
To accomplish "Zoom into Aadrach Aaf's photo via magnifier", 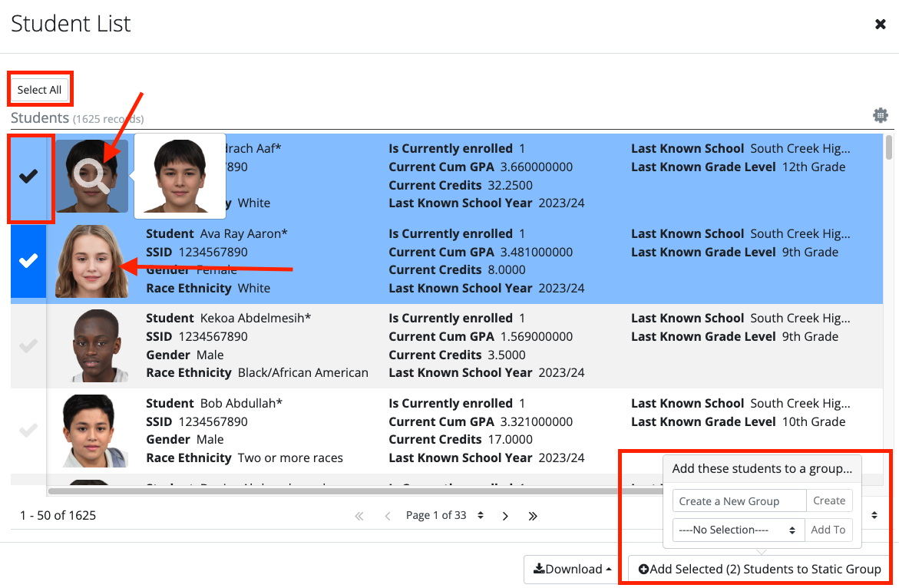I will click(91, 176).
